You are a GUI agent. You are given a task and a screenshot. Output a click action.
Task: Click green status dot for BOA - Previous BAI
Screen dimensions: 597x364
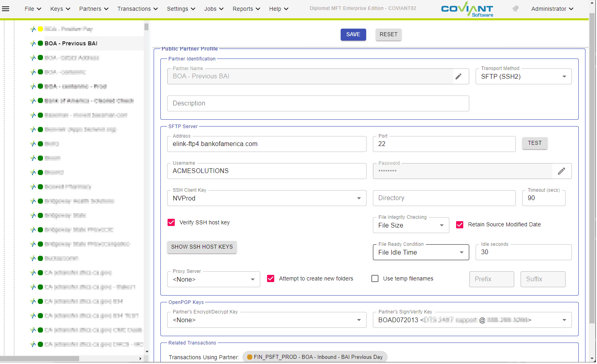pos(40,43)
